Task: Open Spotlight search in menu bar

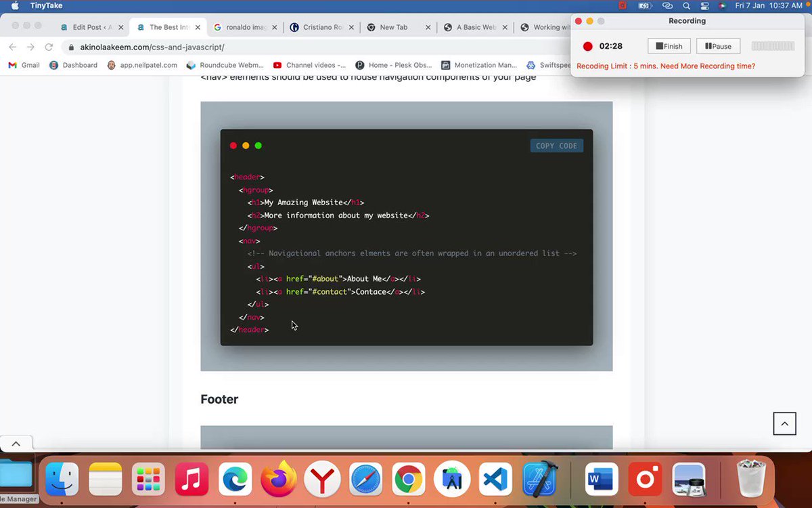Action: [686, 5]
